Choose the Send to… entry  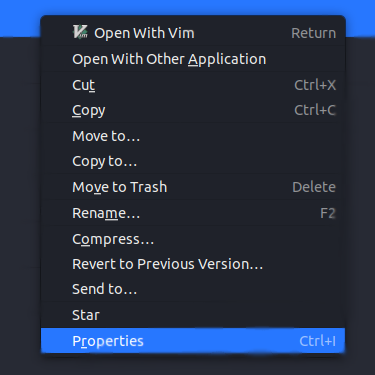click(x=193, y=289)
